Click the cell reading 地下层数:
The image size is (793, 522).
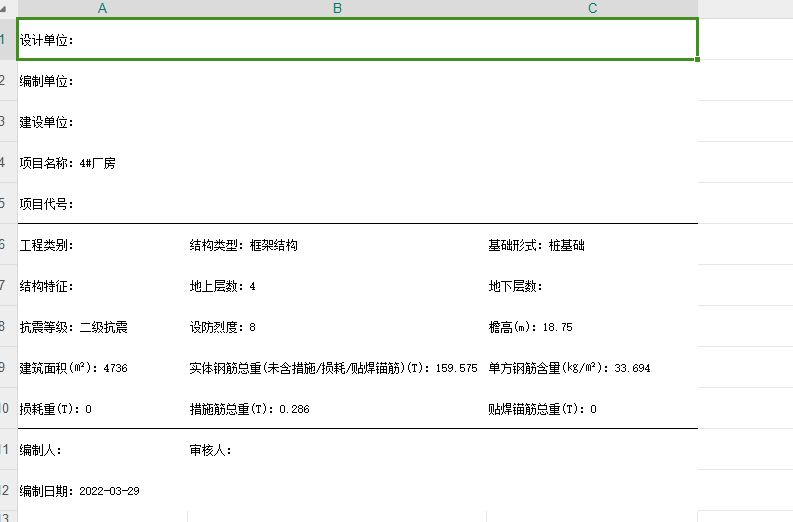(592, 286)
